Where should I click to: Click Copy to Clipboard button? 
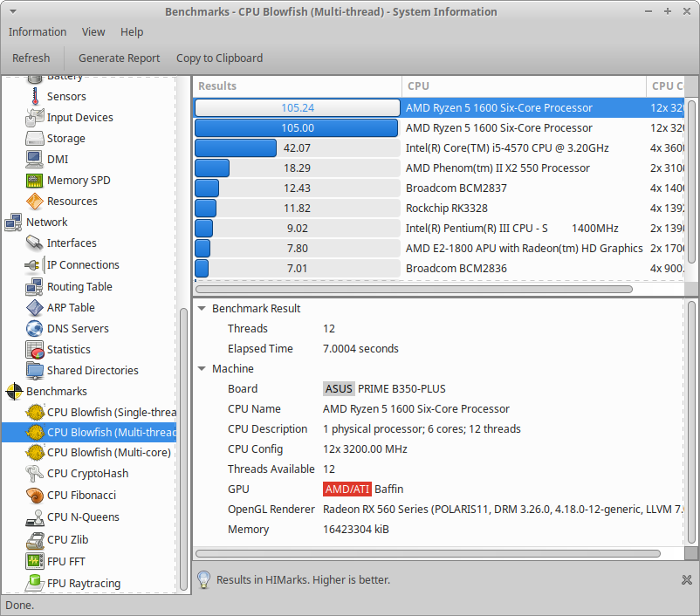[219, 58]
